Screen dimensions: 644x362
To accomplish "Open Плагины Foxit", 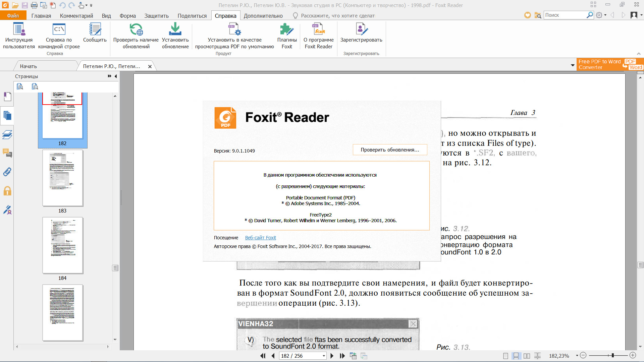I will [x=287, y=36].
